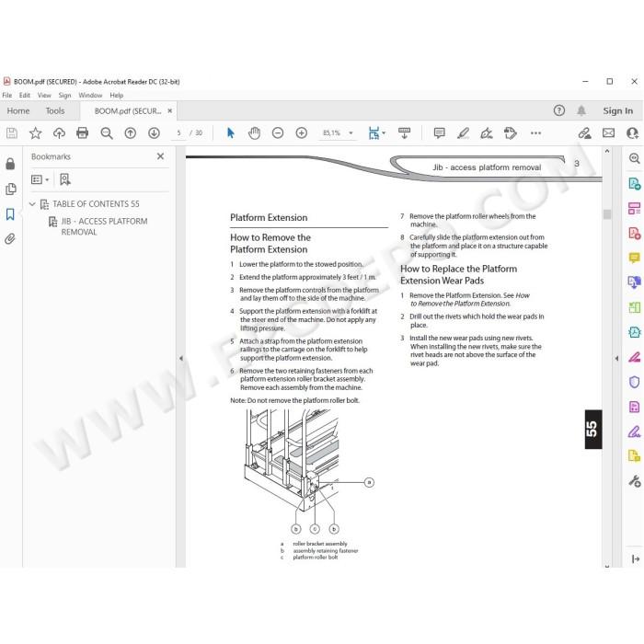Click the share link icon
Viewport: 644px width, 644px height.
(x=584, y=133)
